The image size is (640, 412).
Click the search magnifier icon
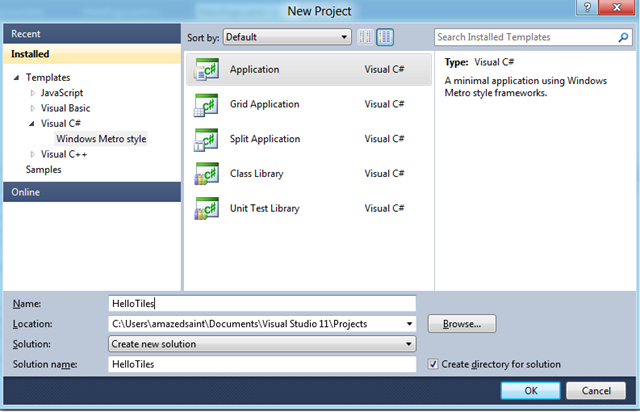coord(623,38)
